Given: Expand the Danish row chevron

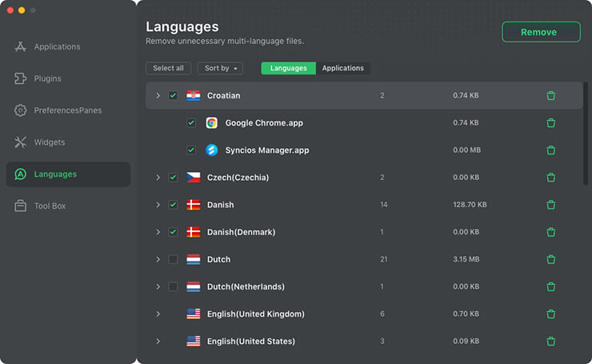Looking at the screenshot, I should (x=158, y=205).
